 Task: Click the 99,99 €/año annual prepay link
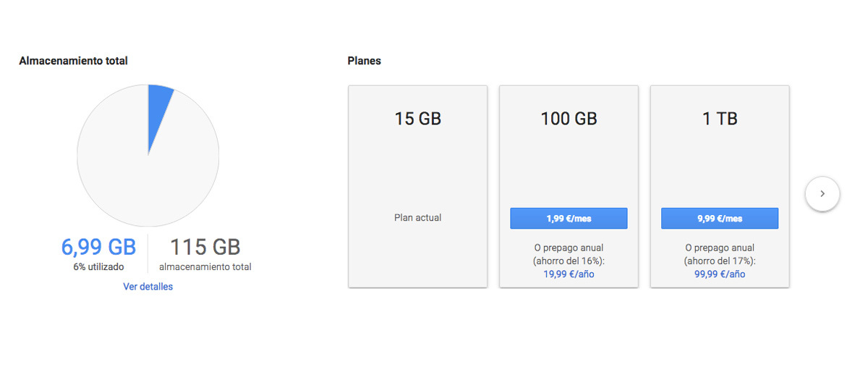coord(719,274)
